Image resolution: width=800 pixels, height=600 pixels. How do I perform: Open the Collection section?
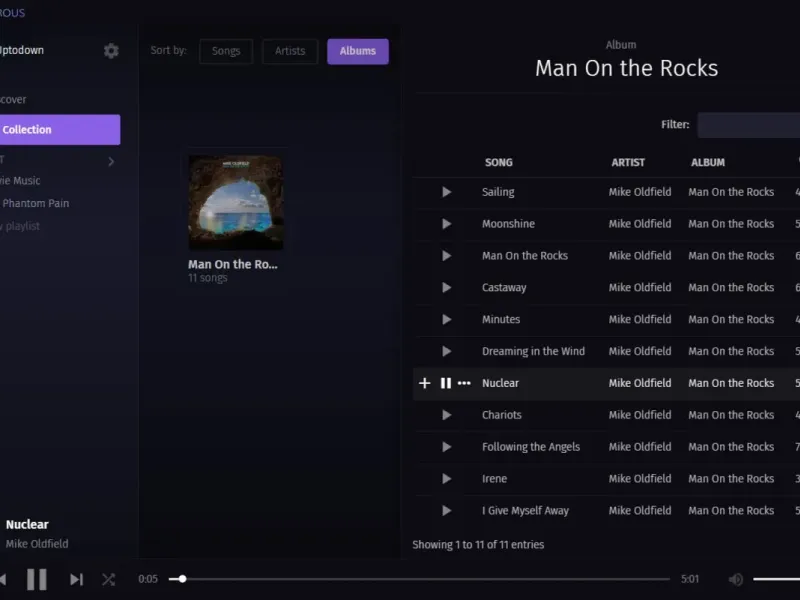click(x=60, y=130)
